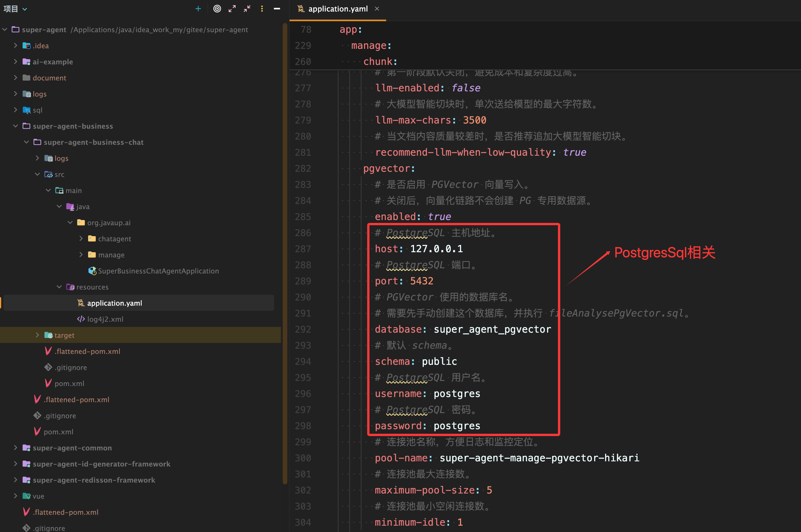Click the locate opened file target icon
The height and width of the screenshot is (532, 801).
pos(217,9)
